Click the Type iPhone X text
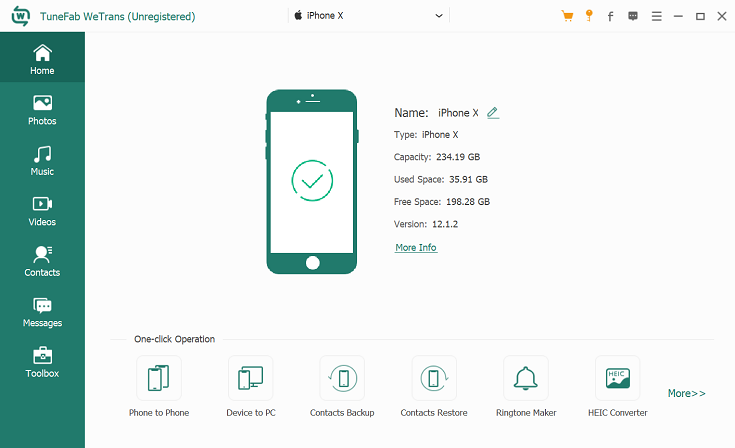Viewport: 735px width, 448px height. click(x=426, y=135)
